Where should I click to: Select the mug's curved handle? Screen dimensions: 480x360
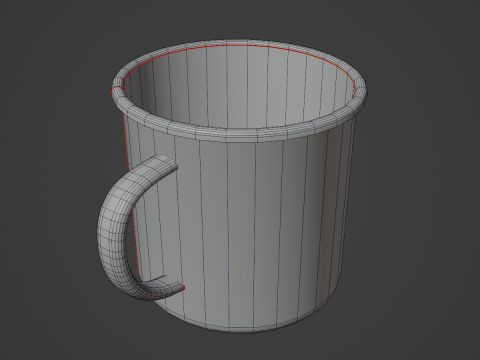tap(113, 230)
